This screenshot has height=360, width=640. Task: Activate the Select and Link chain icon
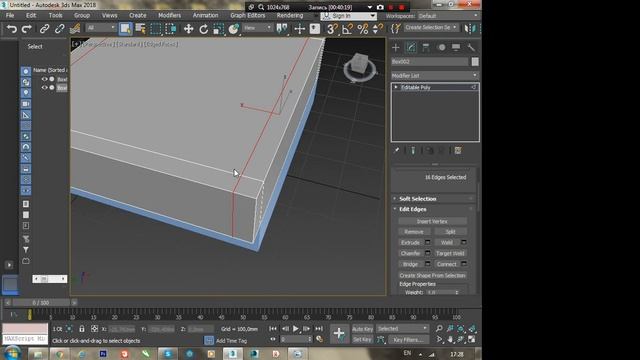pos(44,29)
